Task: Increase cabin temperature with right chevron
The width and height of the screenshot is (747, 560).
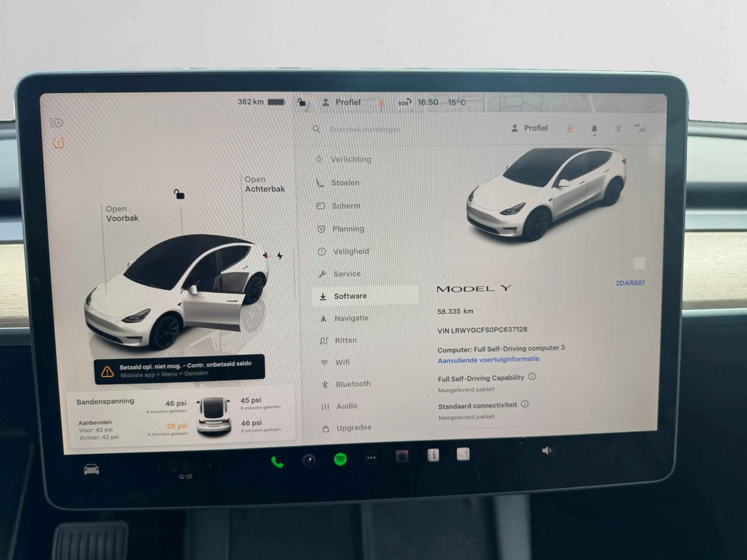Action: [210, 465]
